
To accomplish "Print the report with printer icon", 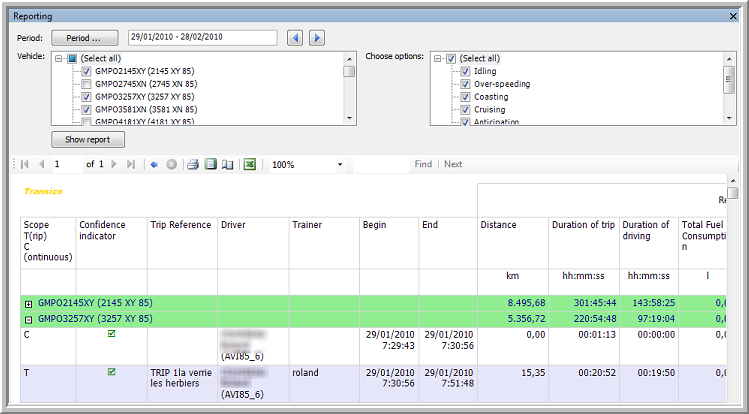I will [194, 164].
